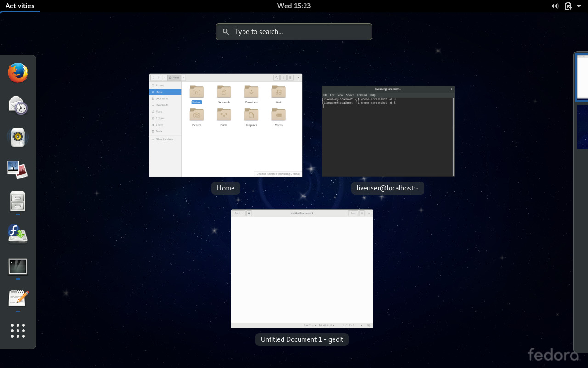Launch Firefox from the dock
The image size is (588, 368).
[17, 73]
